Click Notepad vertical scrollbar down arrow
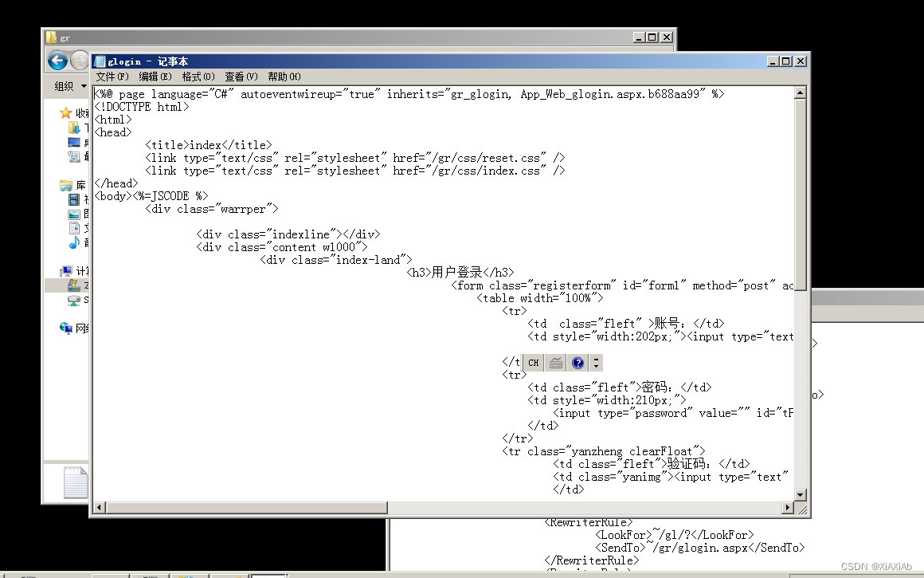The image size is (924, 578). pyautogui.click(x=800, y=495)
